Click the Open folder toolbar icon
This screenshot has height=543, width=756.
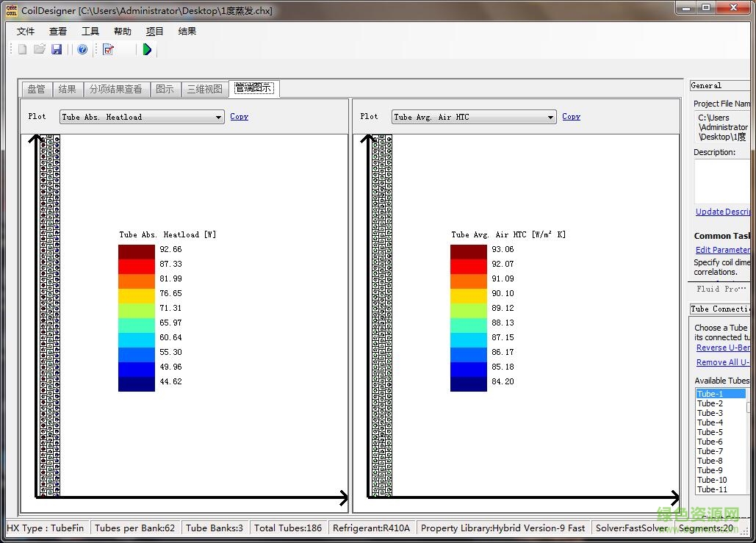40,49
